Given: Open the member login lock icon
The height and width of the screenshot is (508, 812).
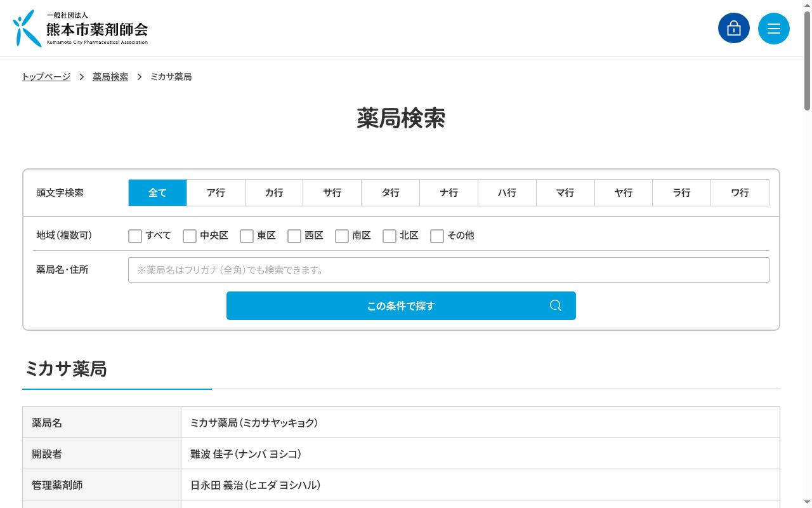Looking at the screenshot, I should coord(734,28).
